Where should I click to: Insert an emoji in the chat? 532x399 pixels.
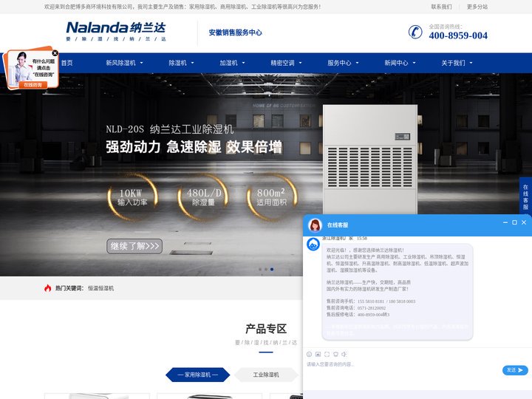[309, 354]
